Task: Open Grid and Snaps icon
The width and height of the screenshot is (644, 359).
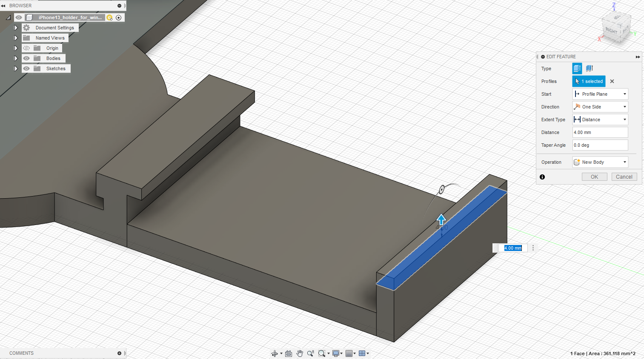Action: point(349,353)
